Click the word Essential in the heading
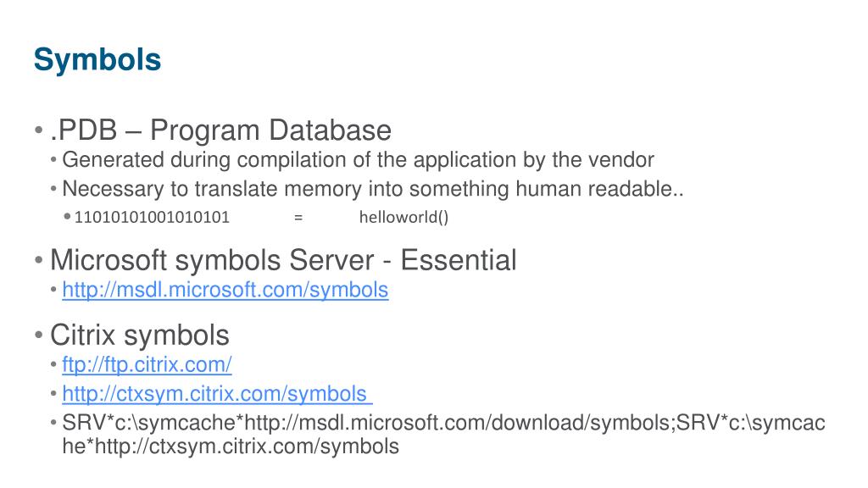 459,260
